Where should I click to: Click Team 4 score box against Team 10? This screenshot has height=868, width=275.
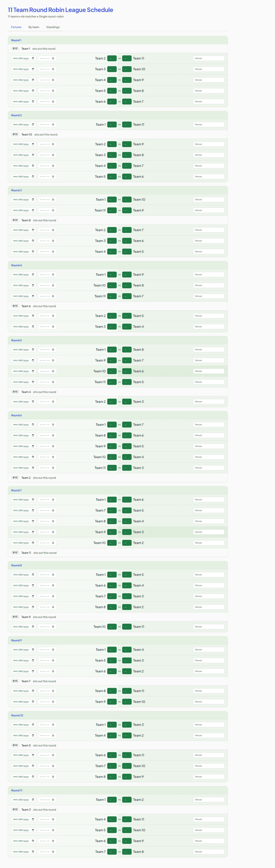tap(127, 457)
